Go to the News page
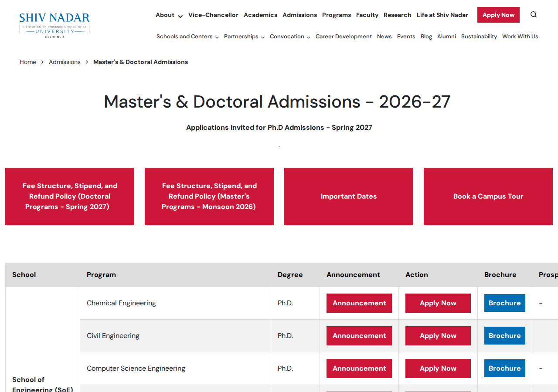 coord(384,37)
